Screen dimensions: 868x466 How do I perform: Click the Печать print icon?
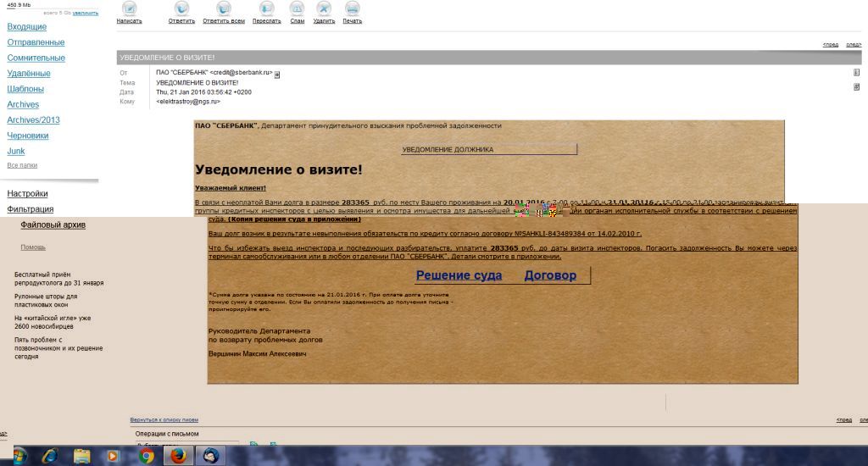(x=352, y=8)
